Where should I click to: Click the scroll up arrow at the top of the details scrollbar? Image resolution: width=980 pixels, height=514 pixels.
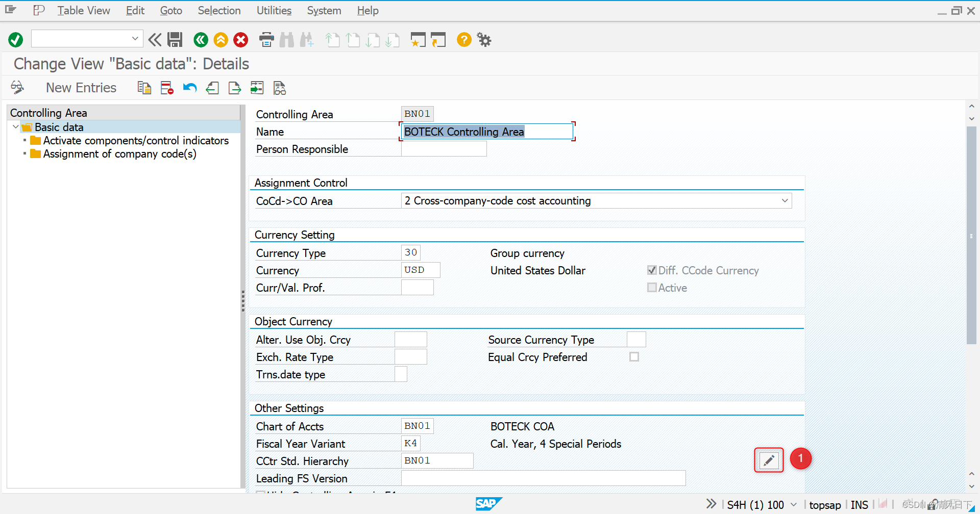(x=971, y=107)
